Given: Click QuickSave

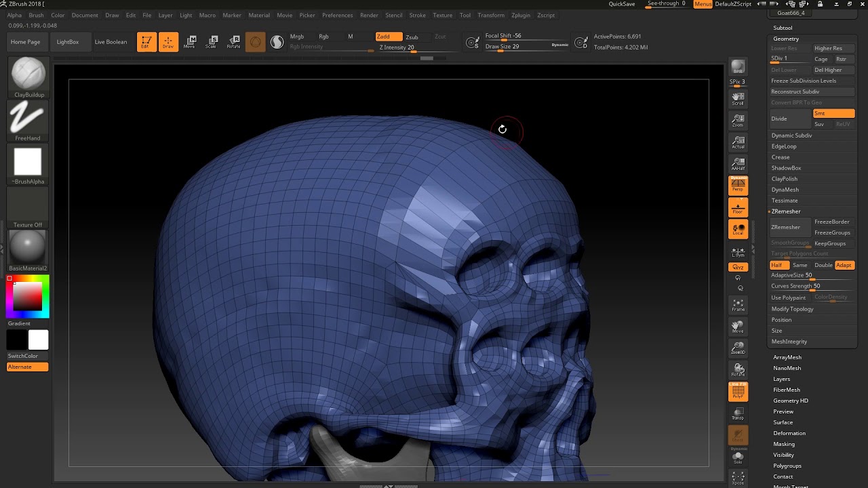Looking at the screenshot, I should 622,4.
